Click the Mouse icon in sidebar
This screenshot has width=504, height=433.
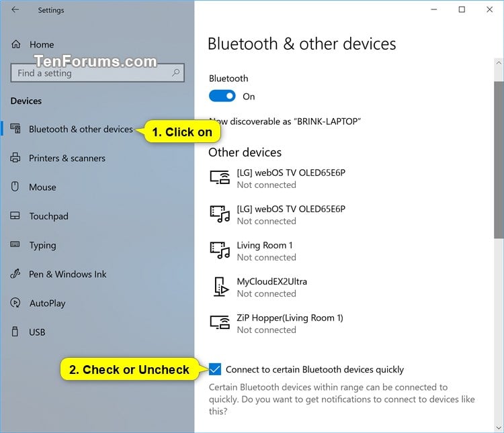(x=15, y=187)
